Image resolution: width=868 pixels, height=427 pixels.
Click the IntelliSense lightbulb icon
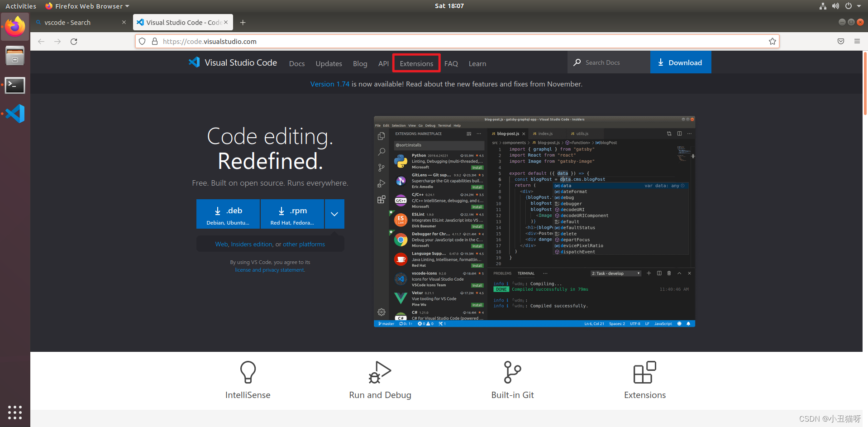point(248,372)
